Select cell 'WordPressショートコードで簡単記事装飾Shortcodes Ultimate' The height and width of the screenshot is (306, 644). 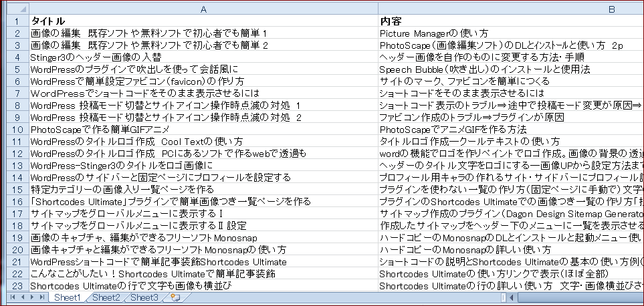pyautogui.click(x=203, y=261)
